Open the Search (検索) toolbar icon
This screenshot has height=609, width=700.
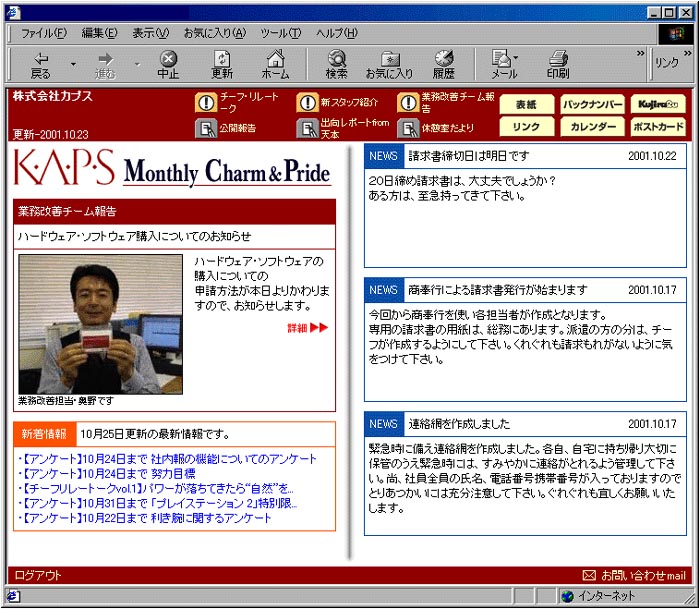[337, 65]
